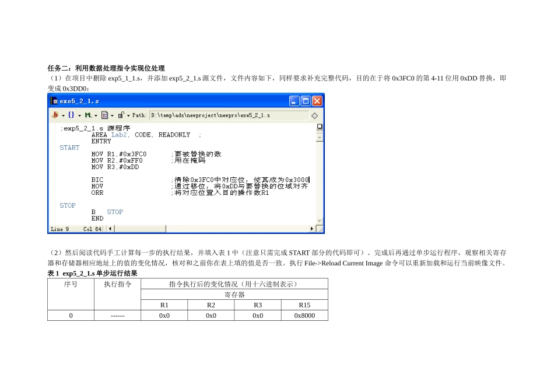Click the vertical scrollbar down arrow
554x392 pixels.
(320, 220)
